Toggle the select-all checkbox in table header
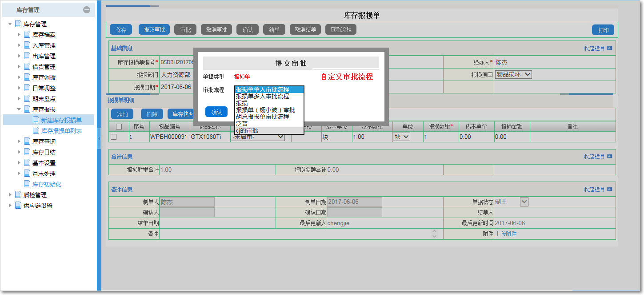 (x=119, y=127)
